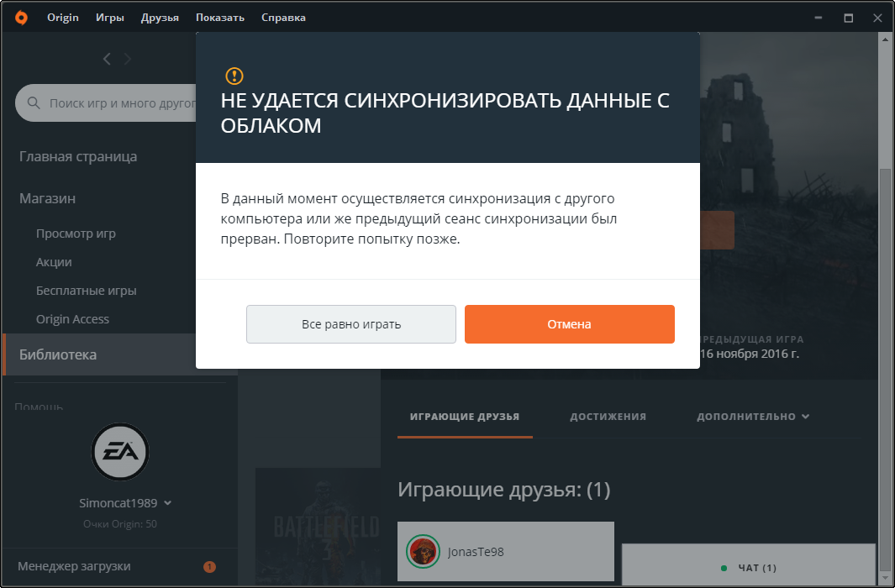
Task: Click the search magnifier icon
Action: pos(34,103)
